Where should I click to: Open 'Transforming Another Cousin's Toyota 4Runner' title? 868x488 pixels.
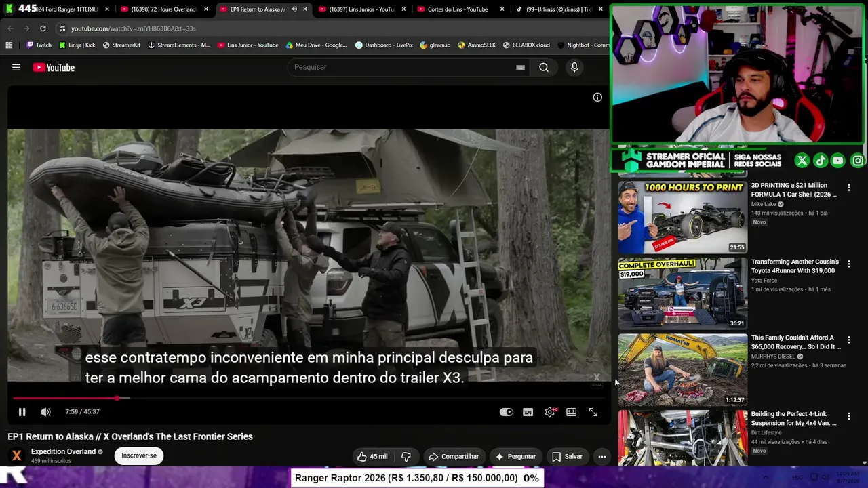pos(795,266)
